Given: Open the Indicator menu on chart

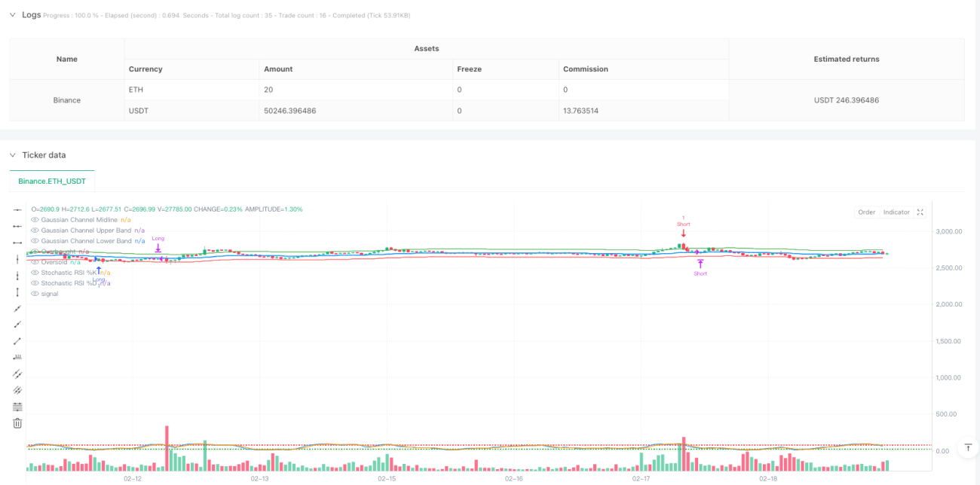Looking at the screenshot, I should (896, 212).
